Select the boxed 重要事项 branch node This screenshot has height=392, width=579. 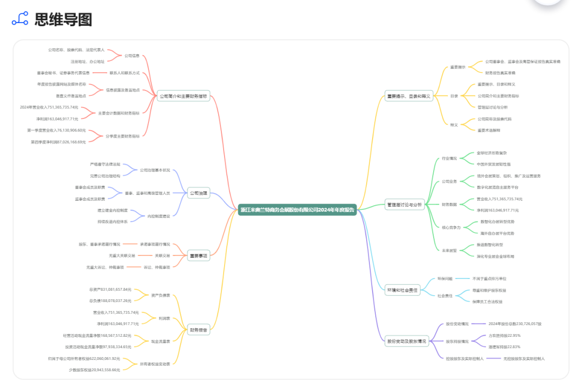(x=199, y=255)
